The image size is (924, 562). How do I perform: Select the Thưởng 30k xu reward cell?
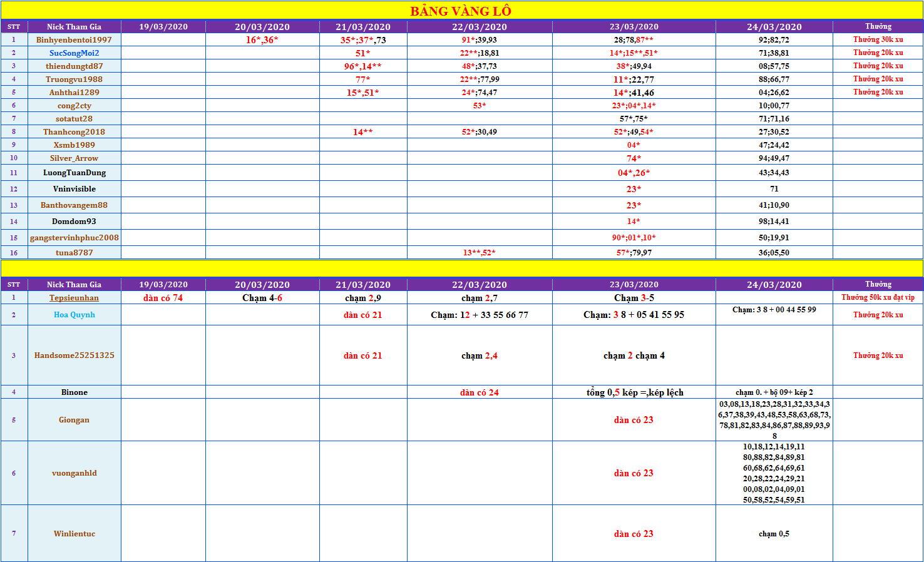click(878, 39)
